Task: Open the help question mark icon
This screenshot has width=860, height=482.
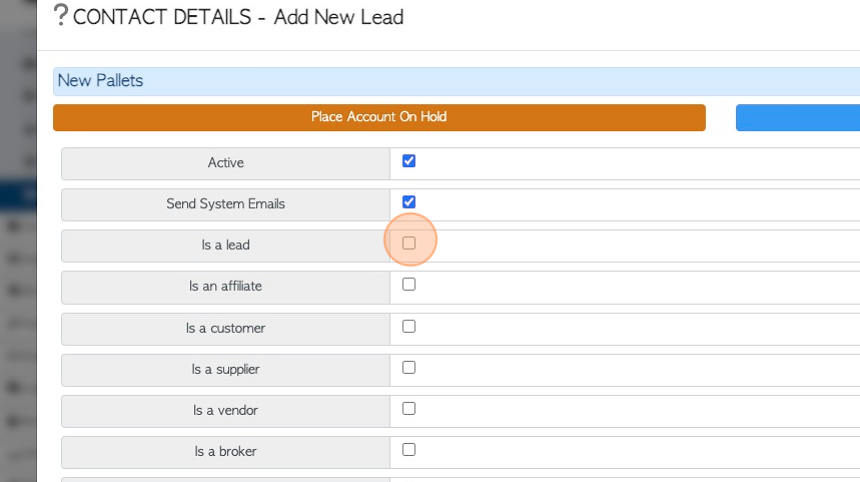Action: tap(61, 15)
